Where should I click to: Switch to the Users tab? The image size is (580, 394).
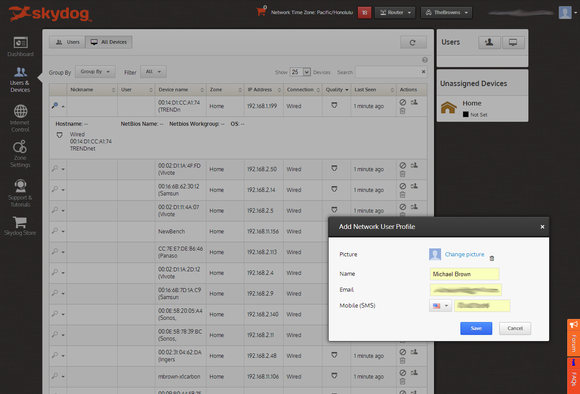point(67,42)
